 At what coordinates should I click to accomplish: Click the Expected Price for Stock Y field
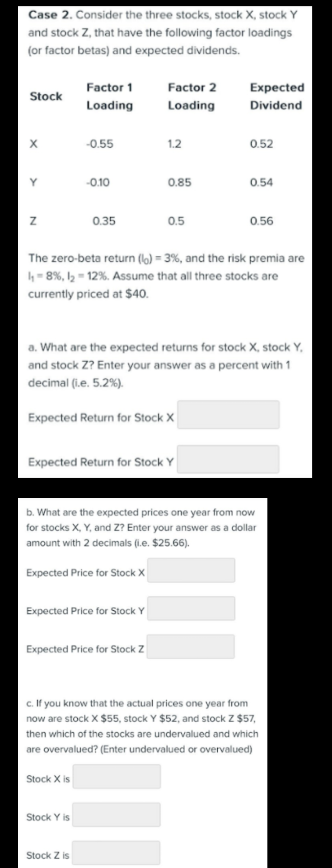[x=192, y=609]
